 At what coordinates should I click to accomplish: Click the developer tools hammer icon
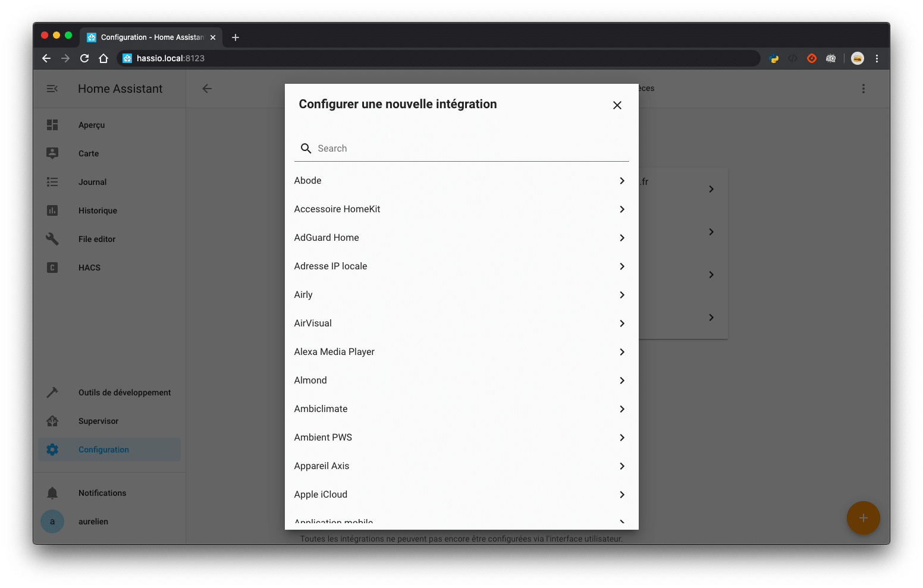(x=52, y=392)
